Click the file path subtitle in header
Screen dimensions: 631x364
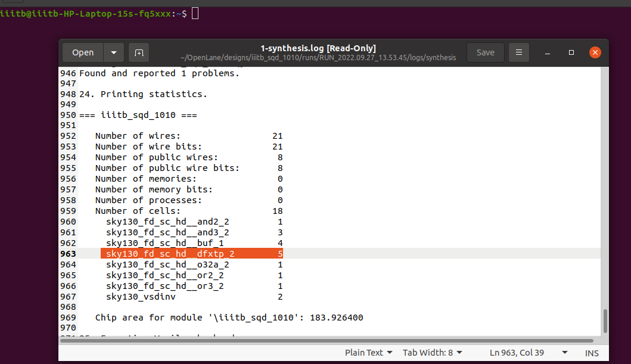coord(318,58)
